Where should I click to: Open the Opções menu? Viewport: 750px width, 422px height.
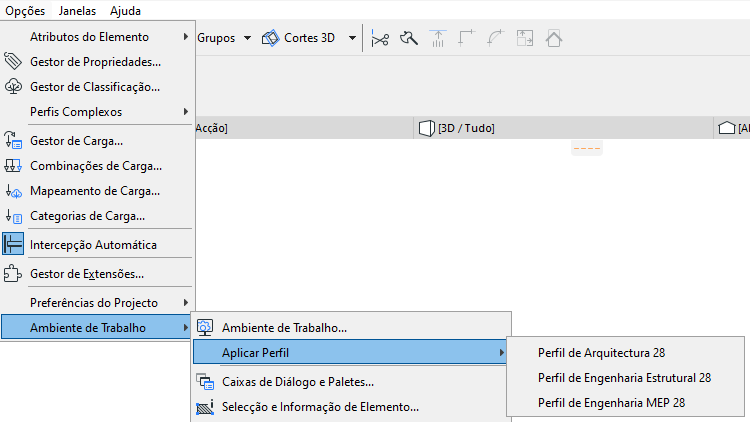[x=25, y=11]
